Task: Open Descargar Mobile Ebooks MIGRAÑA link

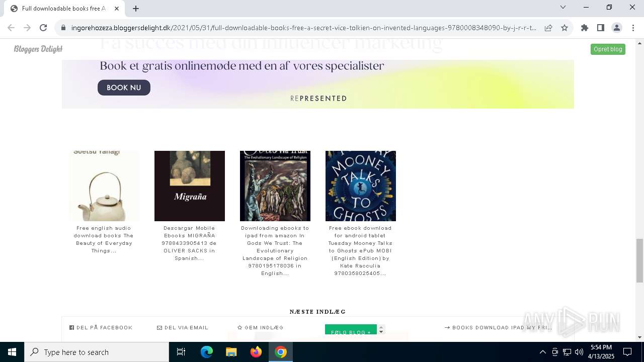Action: pos(190,243)
